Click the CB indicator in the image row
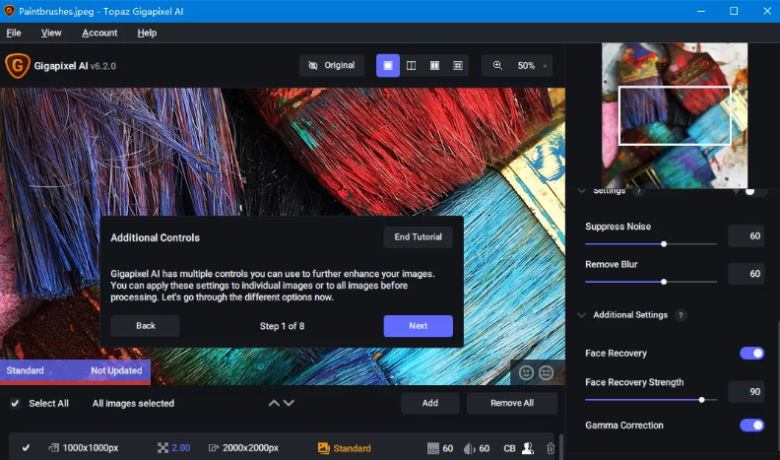The image size is (780, 460). [509, 448]
